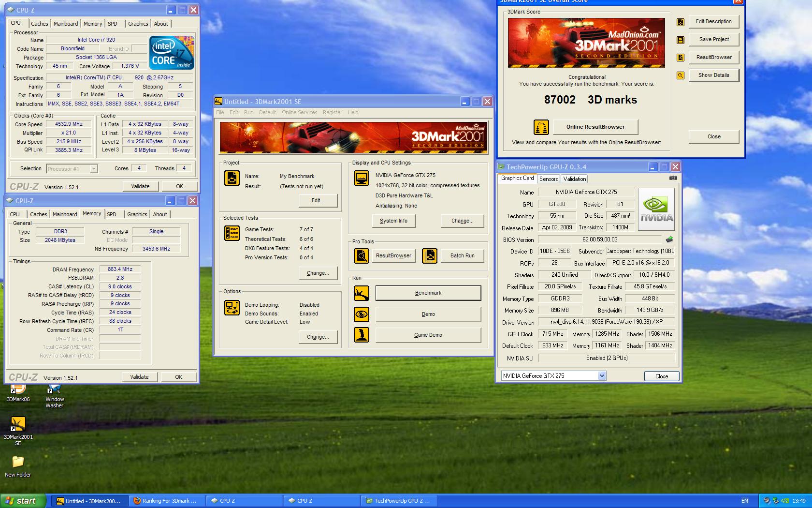Open the Online Services menu in 3DMark2001 SE

[300, 112]
